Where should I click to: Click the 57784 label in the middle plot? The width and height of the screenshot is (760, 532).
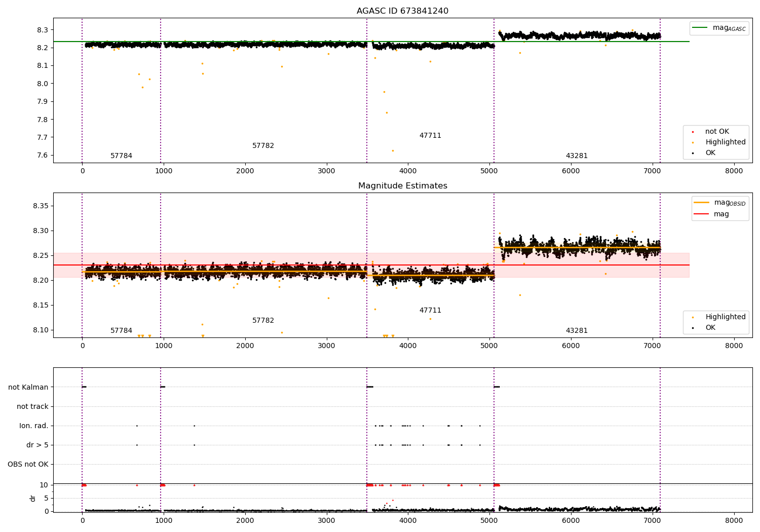(x=121, y=331)
